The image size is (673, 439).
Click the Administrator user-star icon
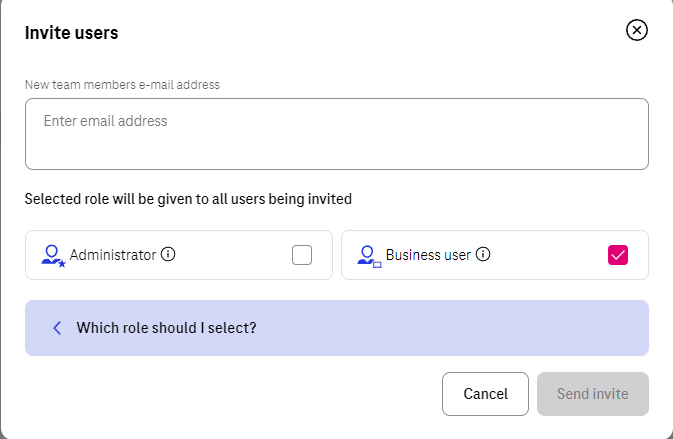point(53,256)
